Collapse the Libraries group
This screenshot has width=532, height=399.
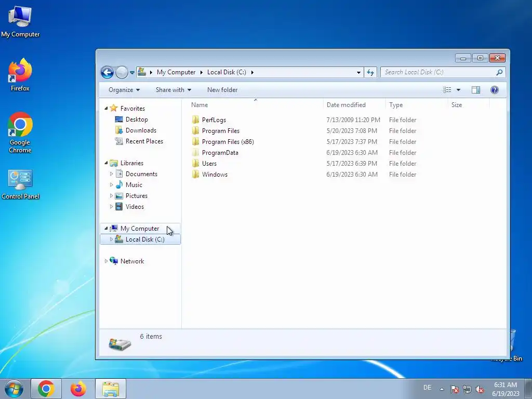tap(106, 163)
